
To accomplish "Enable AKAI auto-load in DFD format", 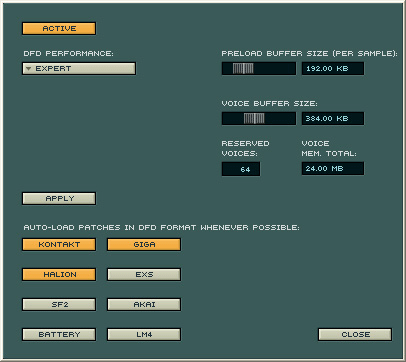I will (144, 304).
